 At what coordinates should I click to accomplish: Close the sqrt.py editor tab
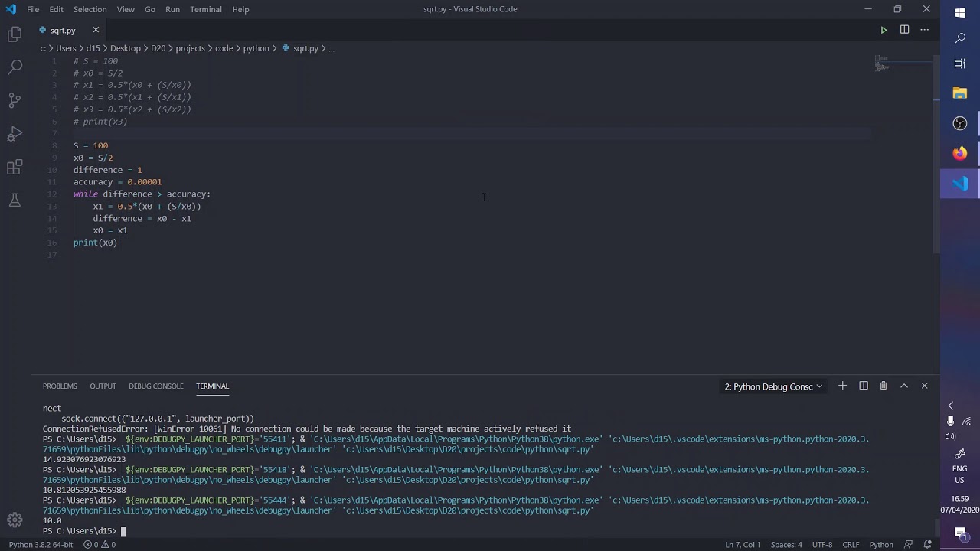tap(96, 30)
